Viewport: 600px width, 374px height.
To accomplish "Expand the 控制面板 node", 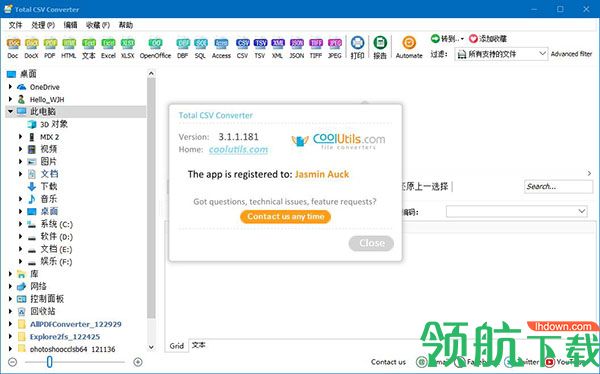I will pyautogui.click(x=10, y=299).
